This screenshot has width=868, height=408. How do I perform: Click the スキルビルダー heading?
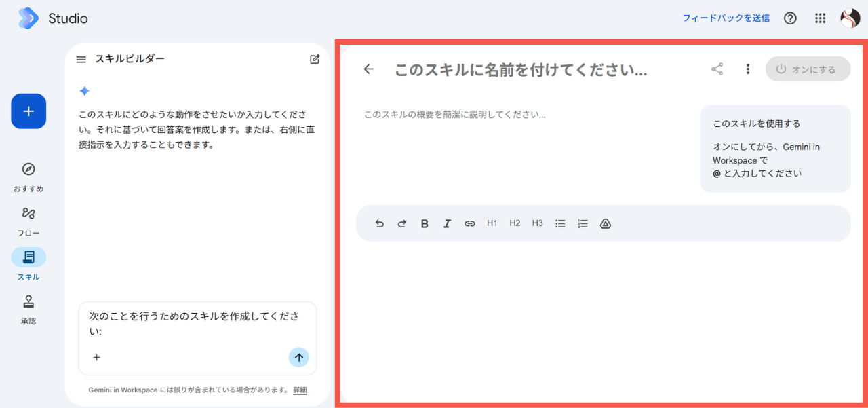click(x=130, y=59)
